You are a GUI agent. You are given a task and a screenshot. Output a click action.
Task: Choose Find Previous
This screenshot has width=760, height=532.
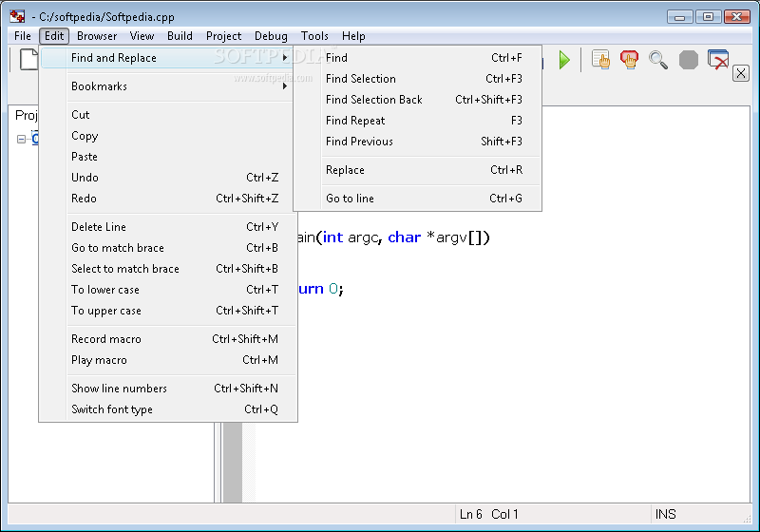point(417,141)
